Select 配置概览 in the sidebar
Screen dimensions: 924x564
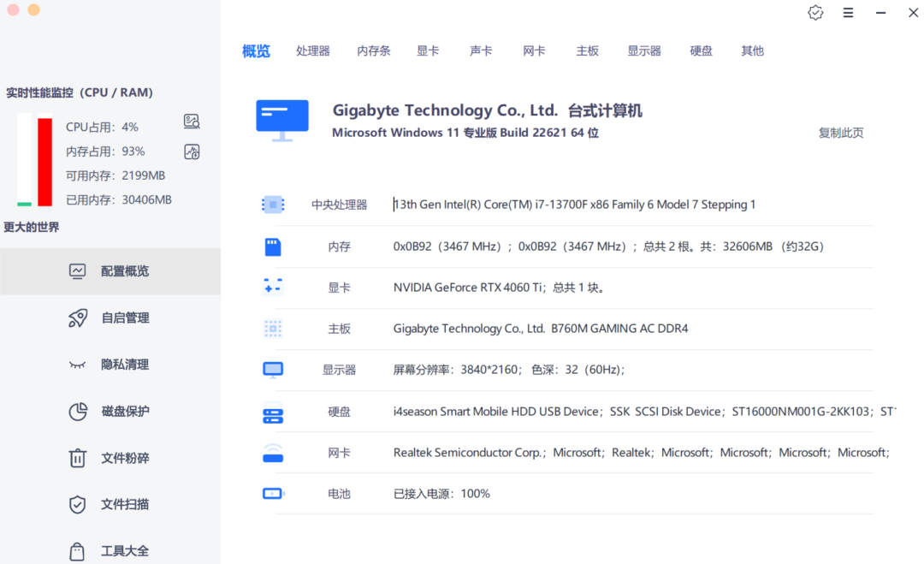tap(110, 271)
